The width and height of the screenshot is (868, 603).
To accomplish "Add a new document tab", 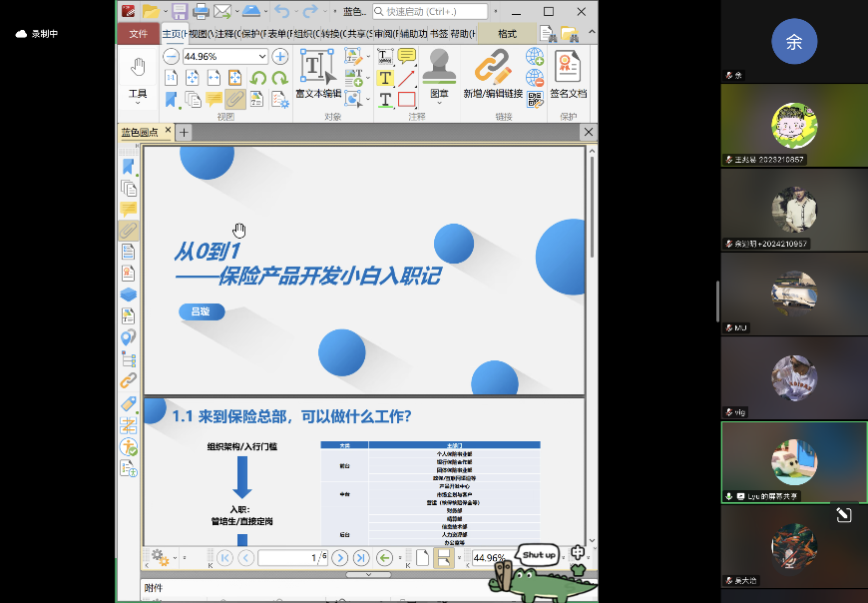I will [x=185, y=132].
